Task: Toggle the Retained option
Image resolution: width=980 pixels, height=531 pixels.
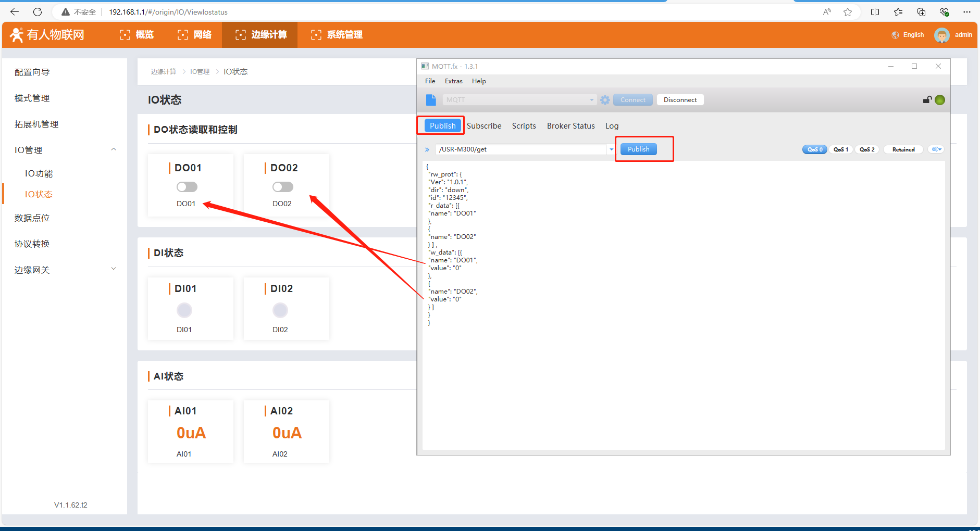Action: (903, 149)
